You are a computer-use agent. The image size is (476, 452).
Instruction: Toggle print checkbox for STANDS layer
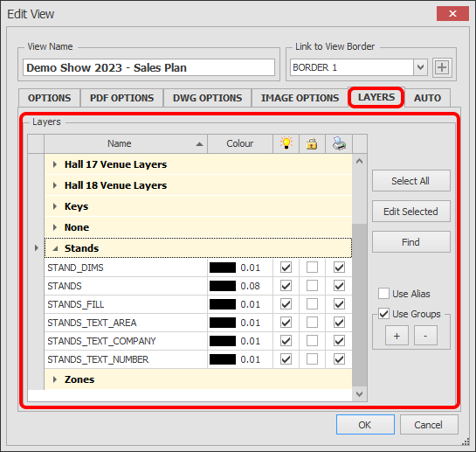pos(339,286)
